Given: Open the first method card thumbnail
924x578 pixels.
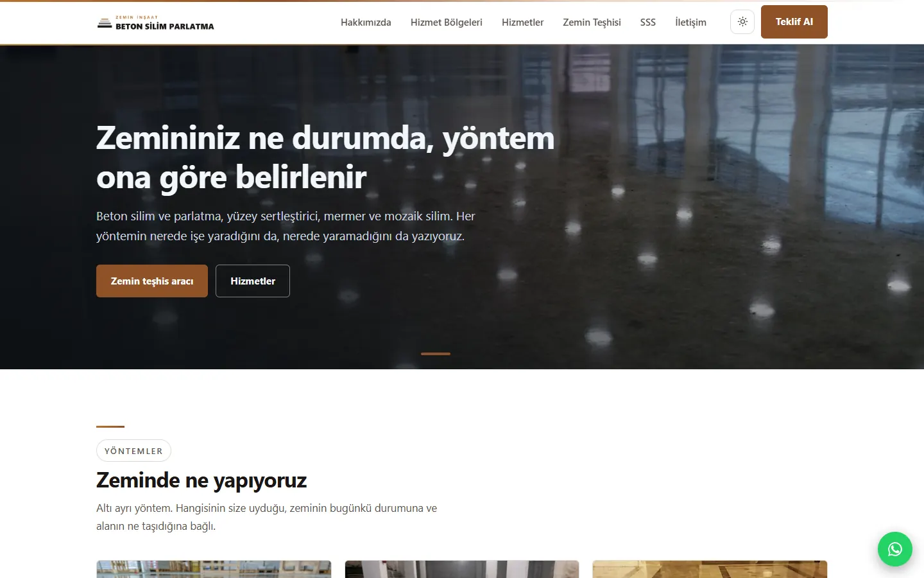Looking at the screenshot, I should click(x=214, y=569).
